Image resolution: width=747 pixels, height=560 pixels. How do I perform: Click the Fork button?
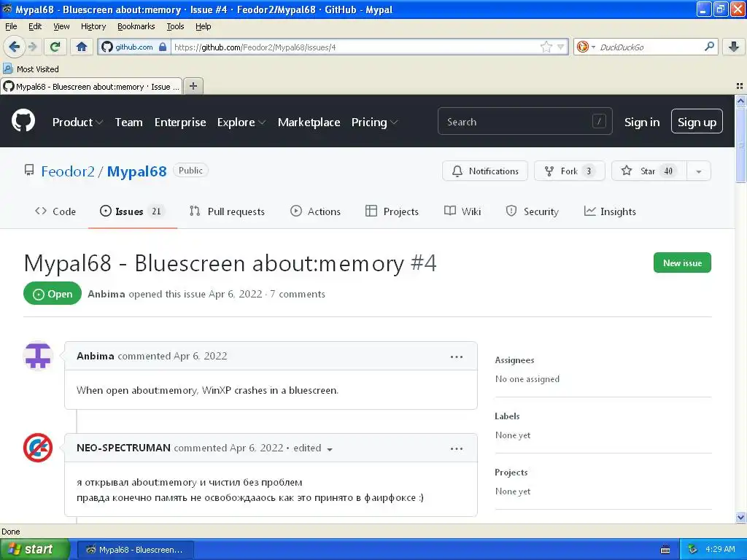[569, 171]
